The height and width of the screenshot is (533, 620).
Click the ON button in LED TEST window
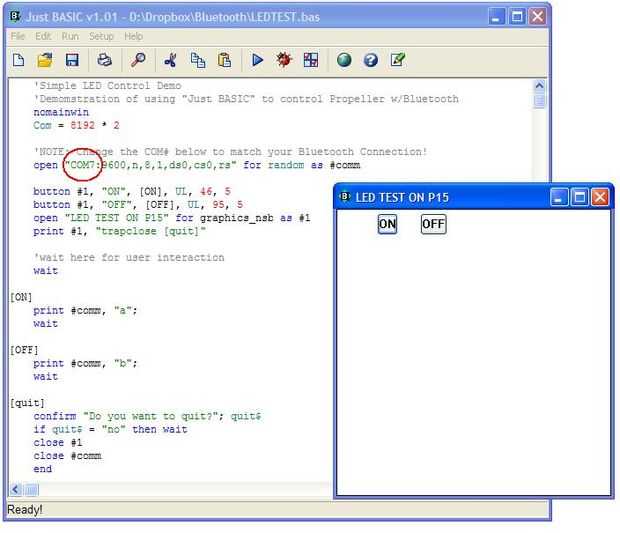(387, 224)
